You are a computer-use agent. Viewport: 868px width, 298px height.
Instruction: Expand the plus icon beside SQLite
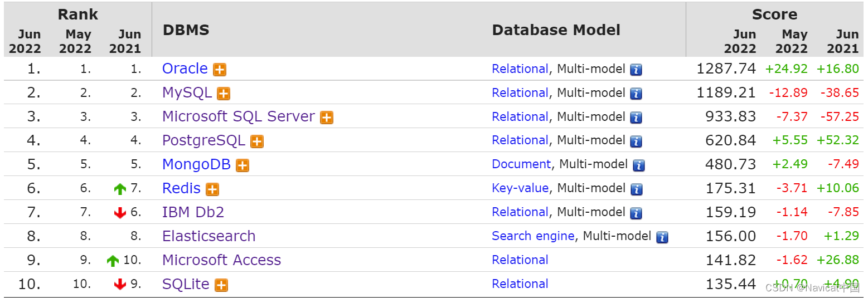[x=221, y=285]
